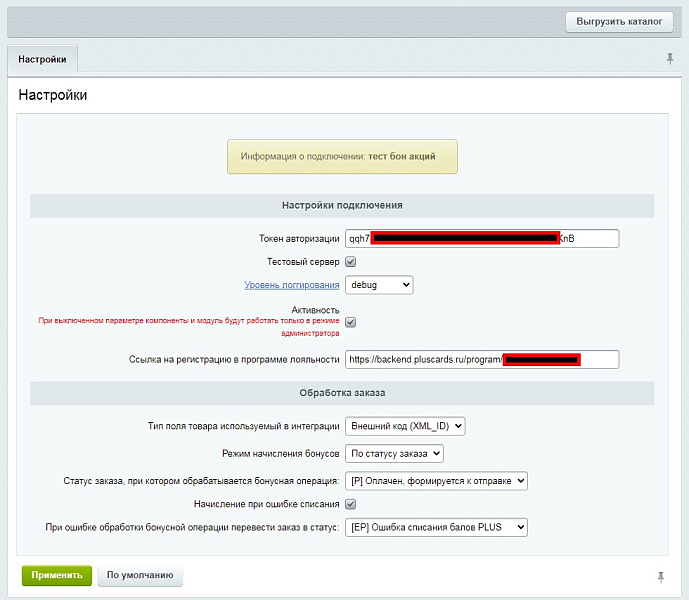
Task: Click the Настройки подключения section header
Action: pyautogui.click(x=342, y=205)
